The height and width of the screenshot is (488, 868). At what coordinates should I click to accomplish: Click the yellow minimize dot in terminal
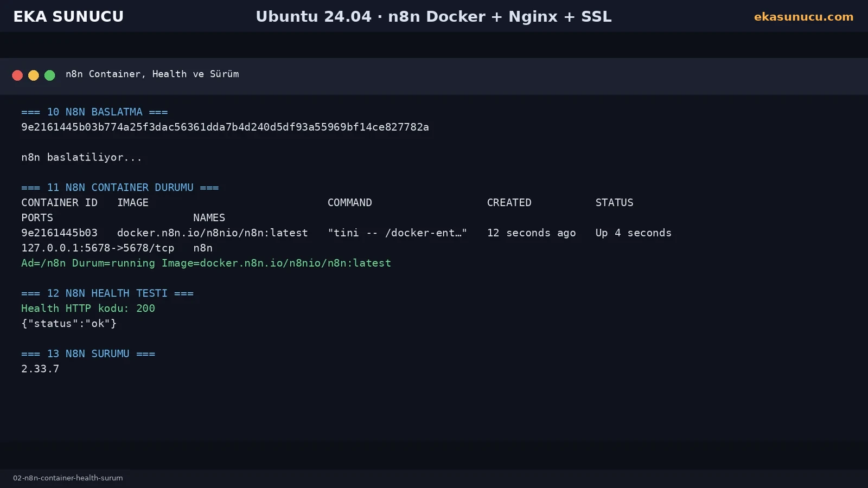coord(34,75)
